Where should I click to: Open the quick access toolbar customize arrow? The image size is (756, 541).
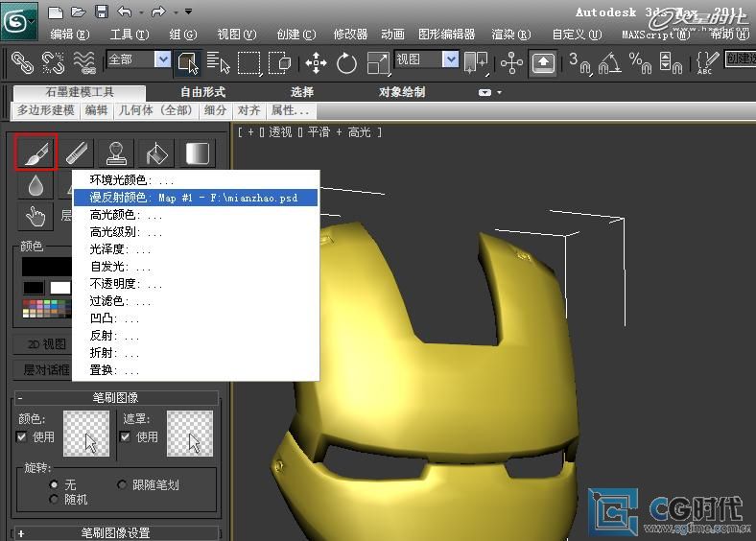[188, 12]
